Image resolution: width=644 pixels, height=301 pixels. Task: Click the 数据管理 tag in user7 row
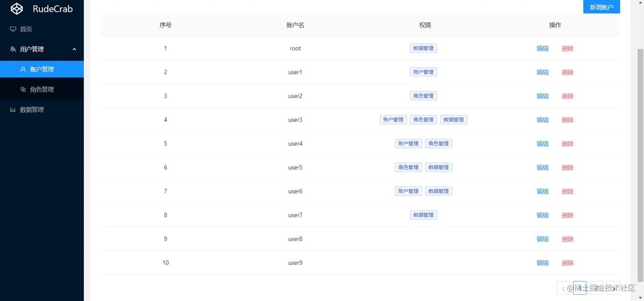[x=423, y=215]
